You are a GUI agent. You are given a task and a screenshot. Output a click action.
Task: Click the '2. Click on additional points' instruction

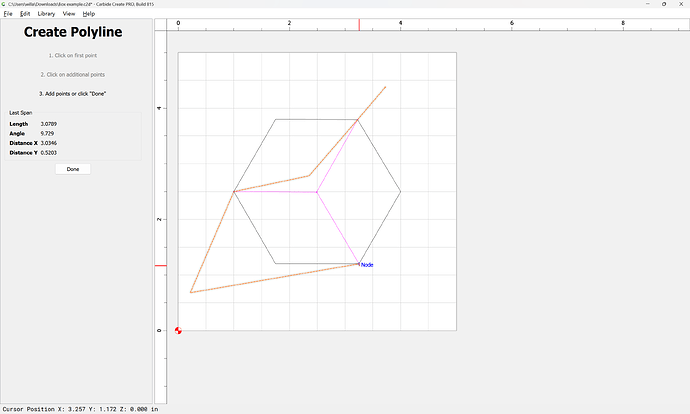tap(73, 74)
